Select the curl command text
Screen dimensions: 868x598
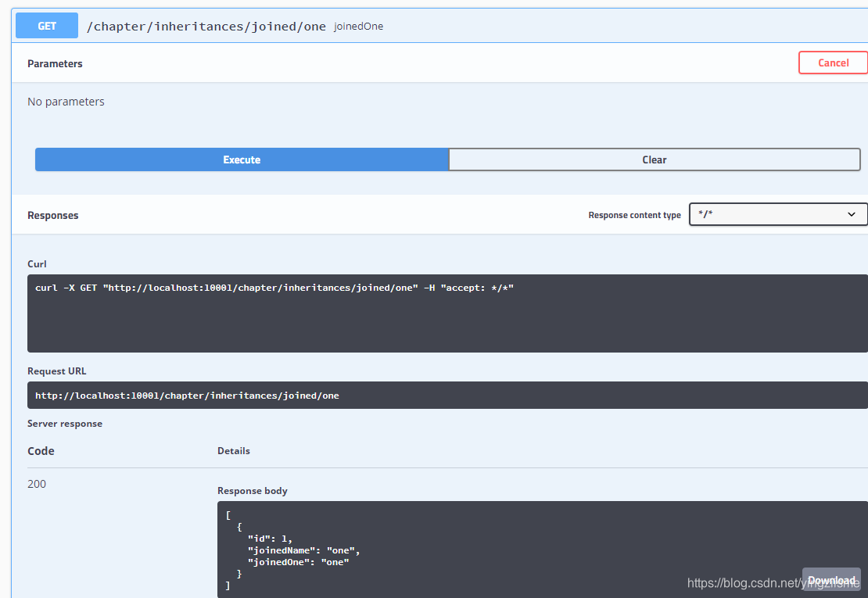coord(274,288)
